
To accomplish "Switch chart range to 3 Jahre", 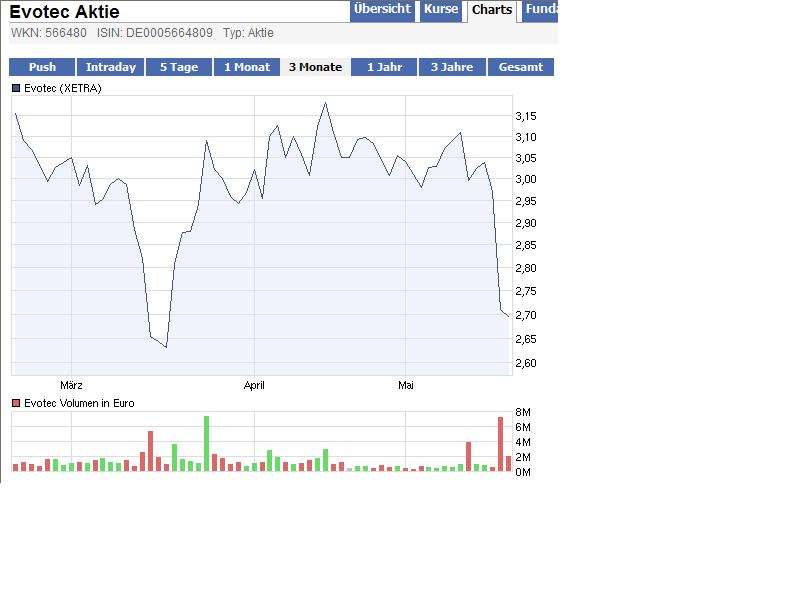I will pyautogui.click(x=452, y=67).
